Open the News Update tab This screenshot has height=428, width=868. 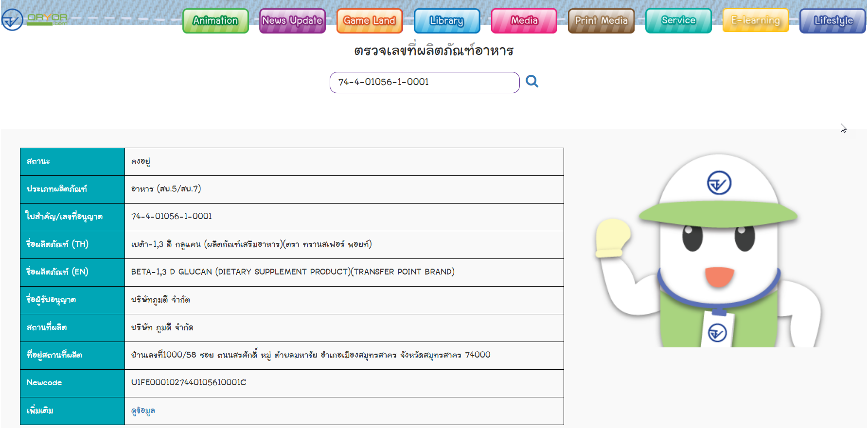(292, 21)
